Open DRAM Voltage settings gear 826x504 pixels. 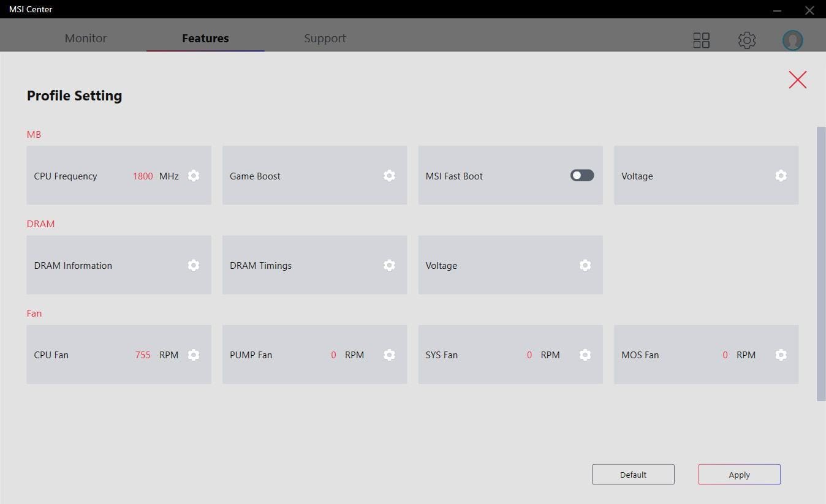pos(585,265)
